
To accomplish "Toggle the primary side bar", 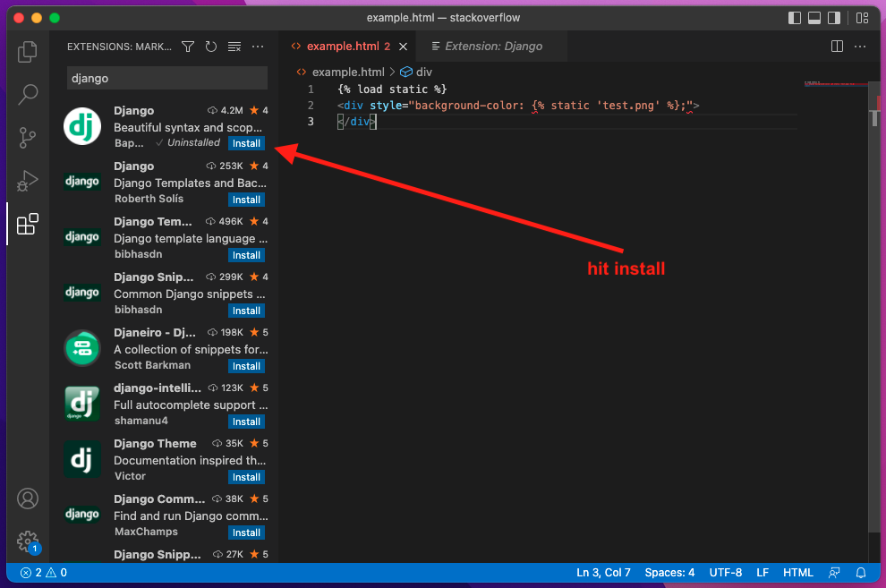I will click(795, 18).
